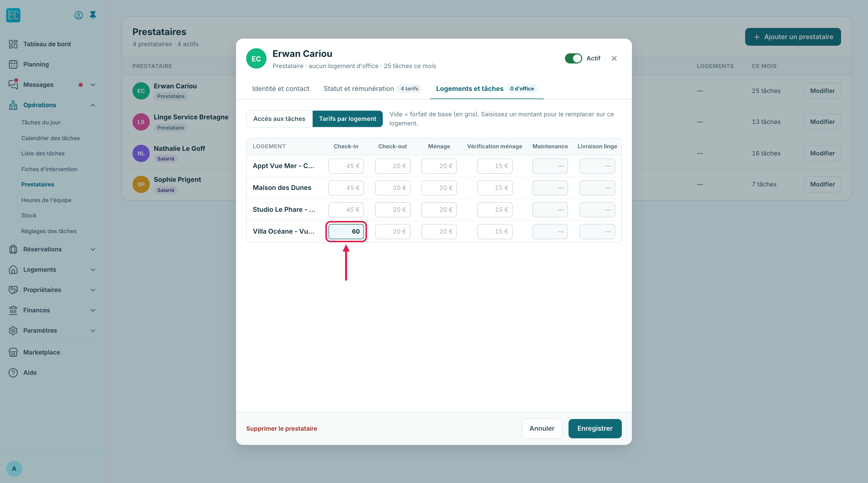Click the user avatar A
The width and height of the screenshot is (868, 483).
tap(14, 469)
